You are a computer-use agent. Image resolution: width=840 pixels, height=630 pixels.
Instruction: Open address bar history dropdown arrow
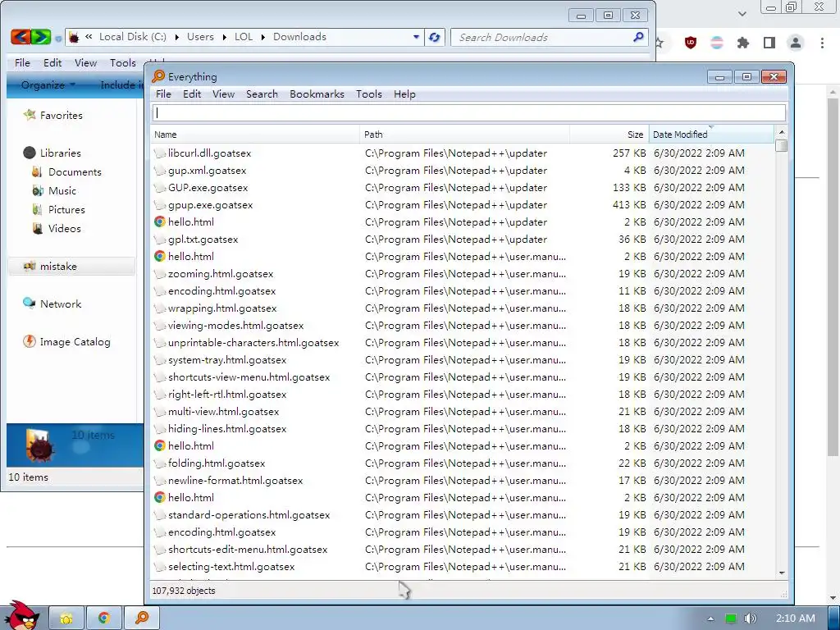click(416, 37)
